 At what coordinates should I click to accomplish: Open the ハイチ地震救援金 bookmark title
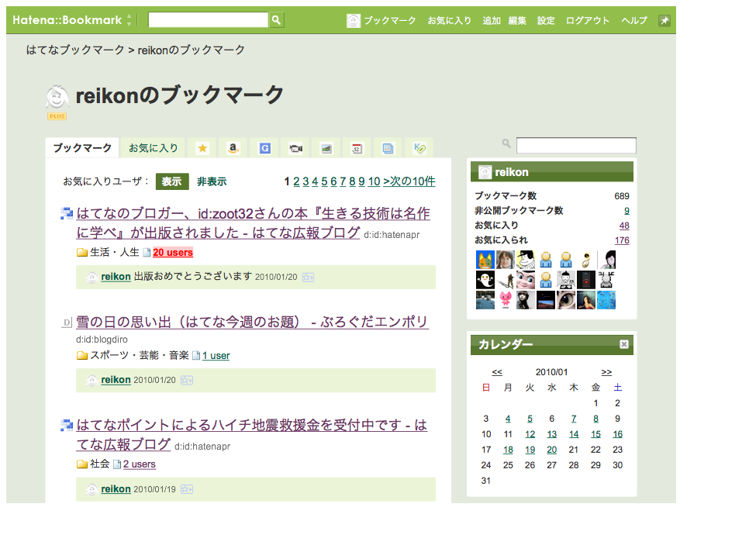pyautogui.click(x=252, y=434)
